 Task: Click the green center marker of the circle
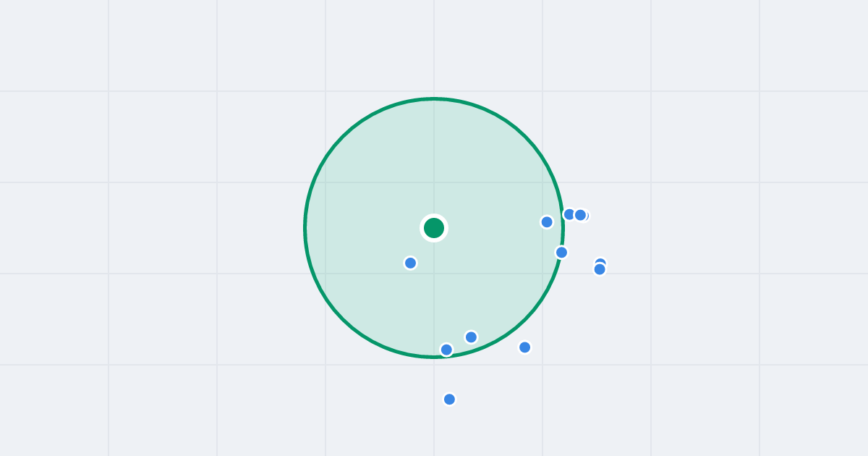(434, 228)
